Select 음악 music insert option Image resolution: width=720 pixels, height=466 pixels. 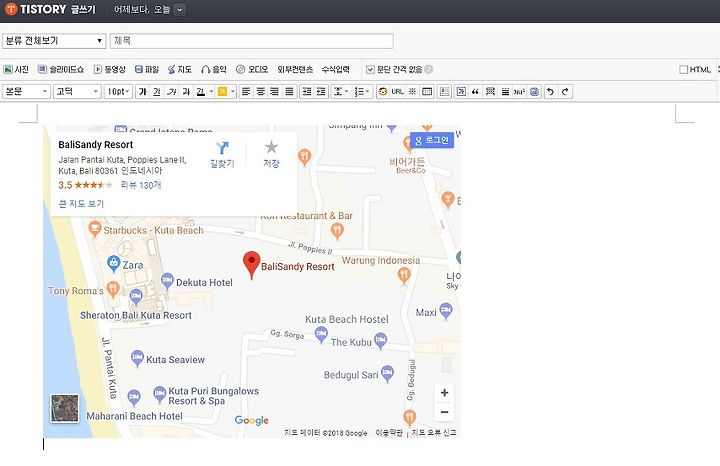pyautogui.click(x=214, y=69)
